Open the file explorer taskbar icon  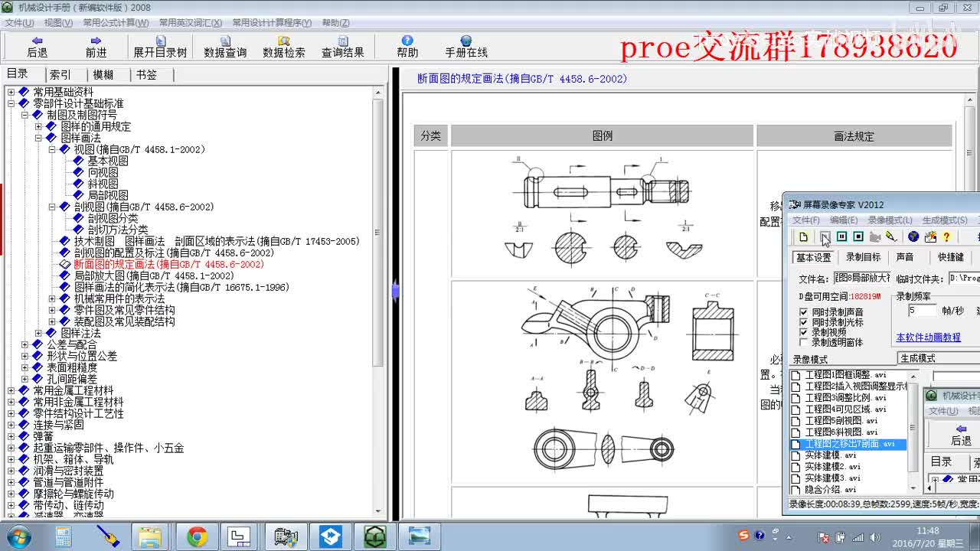coord(150,537)
